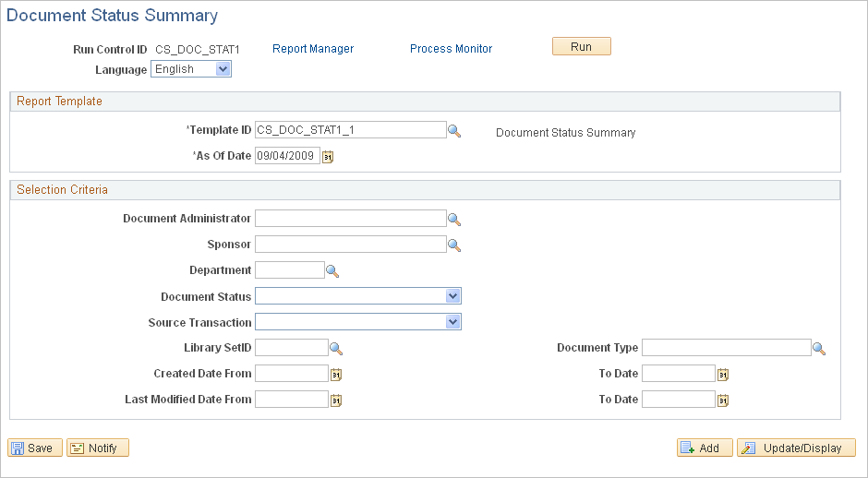Focus the Sponsor input field
The height and width of the screenshot is (478, 868).
pos(350,244)
